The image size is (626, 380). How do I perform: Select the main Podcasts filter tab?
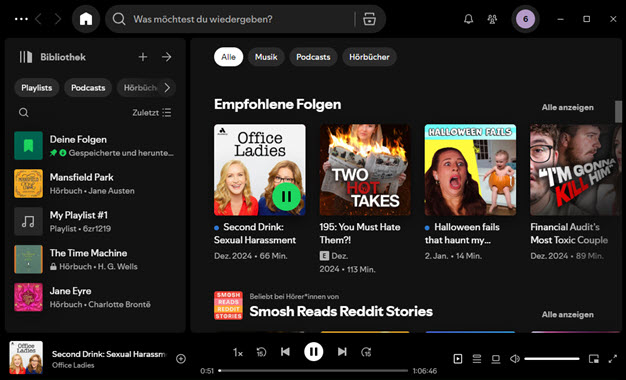[x=313, y=57]
